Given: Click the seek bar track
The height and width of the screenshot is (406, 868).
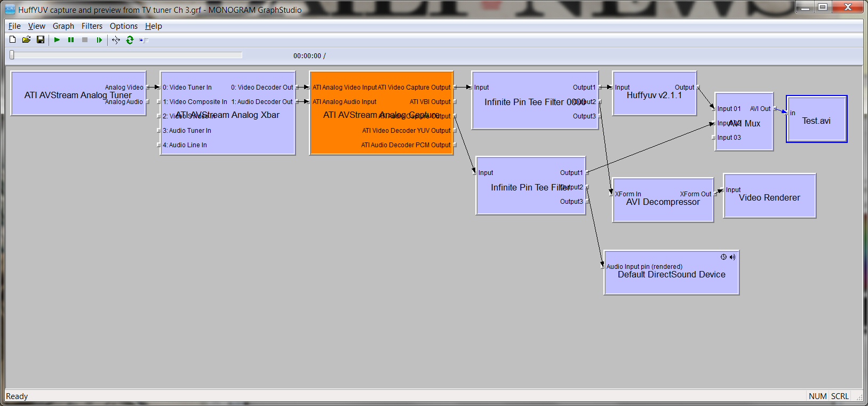Looking at the screenshot, I should [126, 55].
